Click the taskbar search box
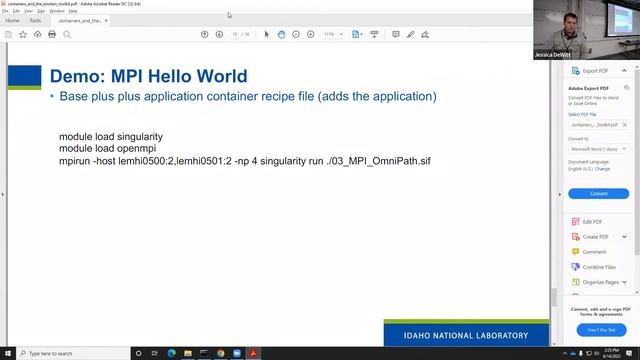 tap(73, 353)
